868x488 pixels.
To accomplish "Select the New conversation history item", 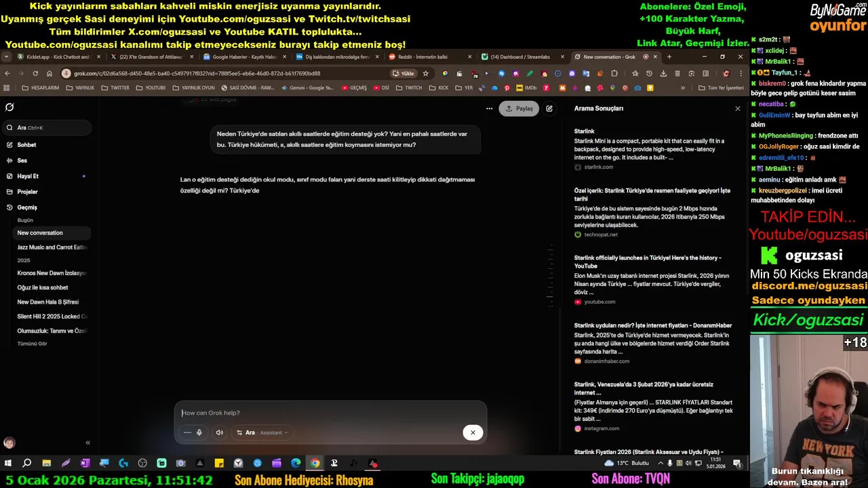I will click(52, 233).
